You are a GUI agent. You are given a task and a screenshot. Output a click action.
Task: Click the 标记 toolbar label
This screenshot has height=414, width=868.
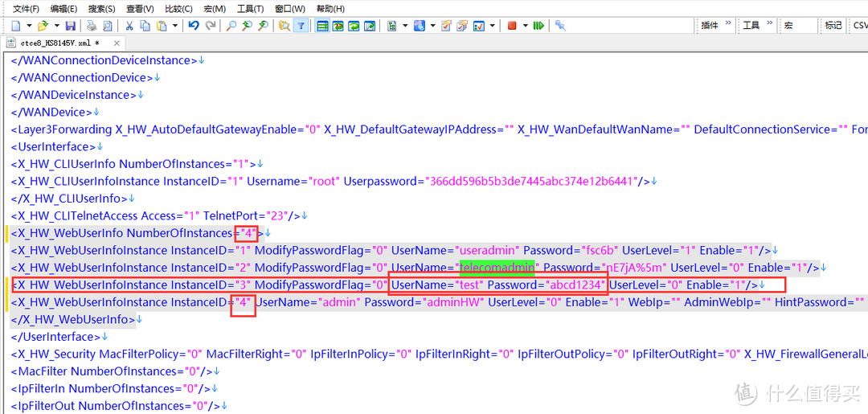[x=833, y=26]
